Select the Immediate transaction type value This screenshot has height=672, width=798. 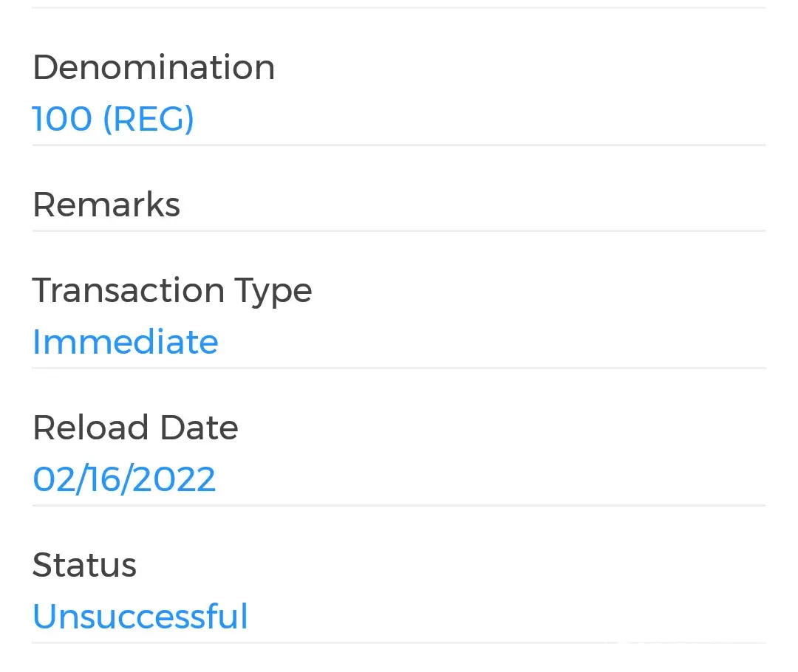click(x=126, y=343)
